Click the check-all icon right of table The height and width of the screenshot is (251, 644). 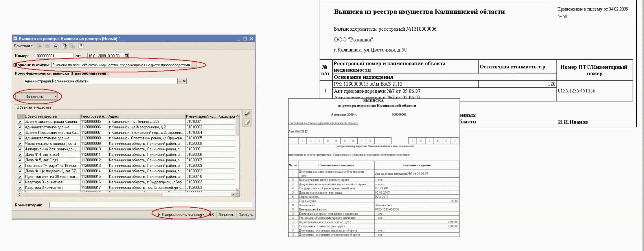pyautogui.click(x=247, y=113)
